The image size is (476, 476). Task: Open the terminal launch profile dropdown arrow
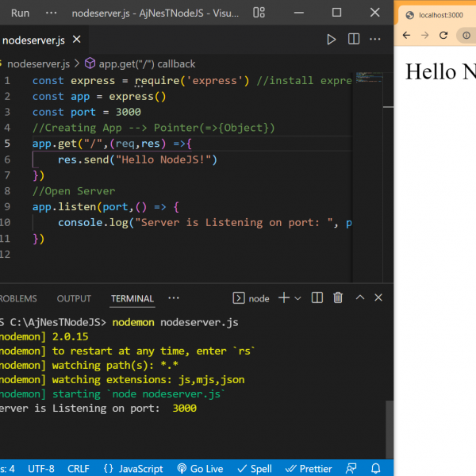tap(298, 298)
